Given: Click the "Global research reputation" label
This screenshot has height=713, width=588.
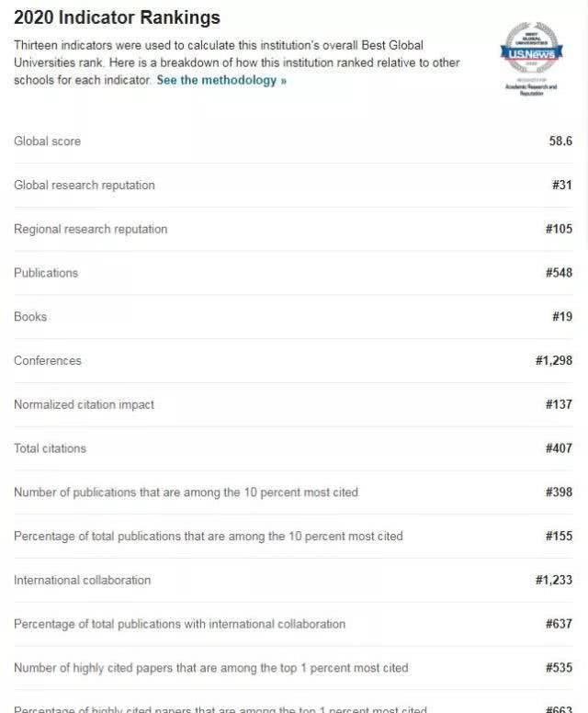Looking at the screenshot, I should click(x=85, y=186).
